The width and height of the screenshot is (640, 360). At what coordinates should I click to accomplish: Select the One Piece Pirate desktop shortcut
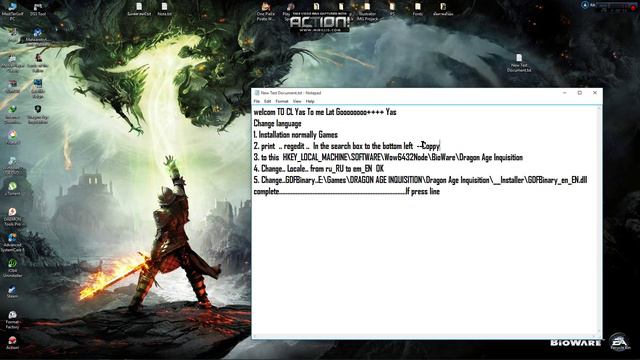266,11
